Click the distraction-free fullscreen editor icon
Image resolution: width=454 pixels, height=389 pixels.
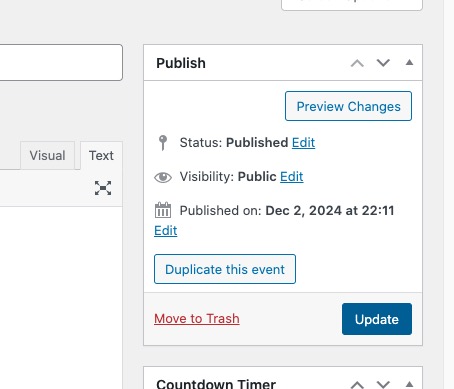(103, 188)
